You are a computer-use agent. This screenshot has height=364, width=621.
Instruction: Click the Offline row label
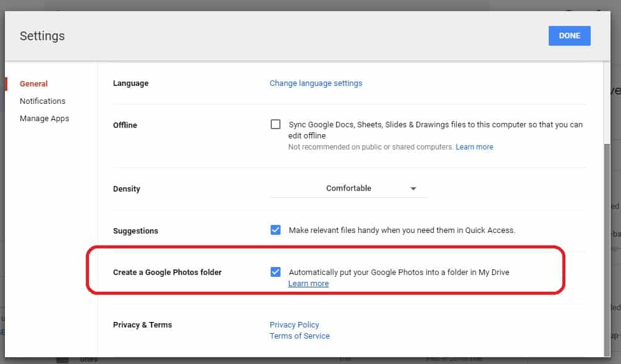pos(125,125)
